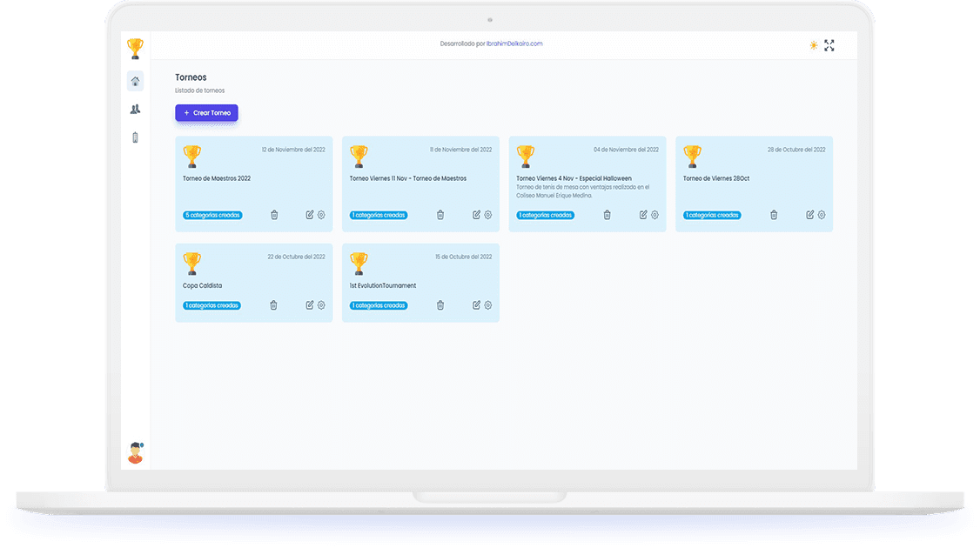Click the Crear Torneo button
Screen dimensions: 980x548
(x=206, y=113)
